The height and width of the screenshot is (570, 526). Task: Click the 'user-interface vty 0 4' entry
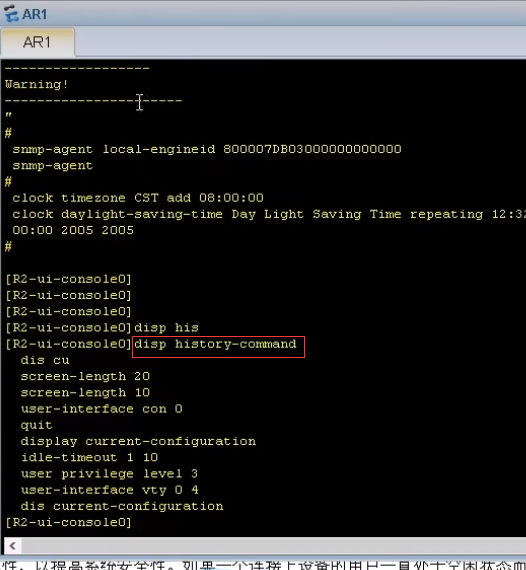click(109, 490)
